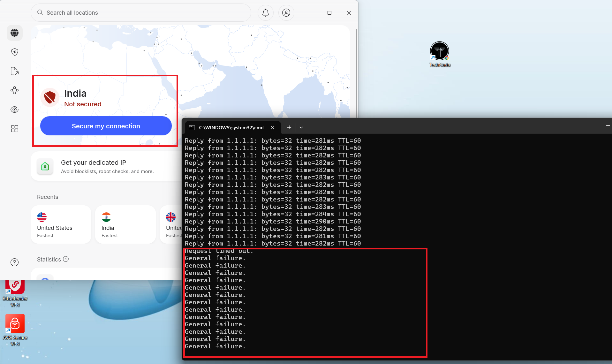This screenshot has height=364, width=612.
Task: Open the help question mark icon
Action: [15, 262]
